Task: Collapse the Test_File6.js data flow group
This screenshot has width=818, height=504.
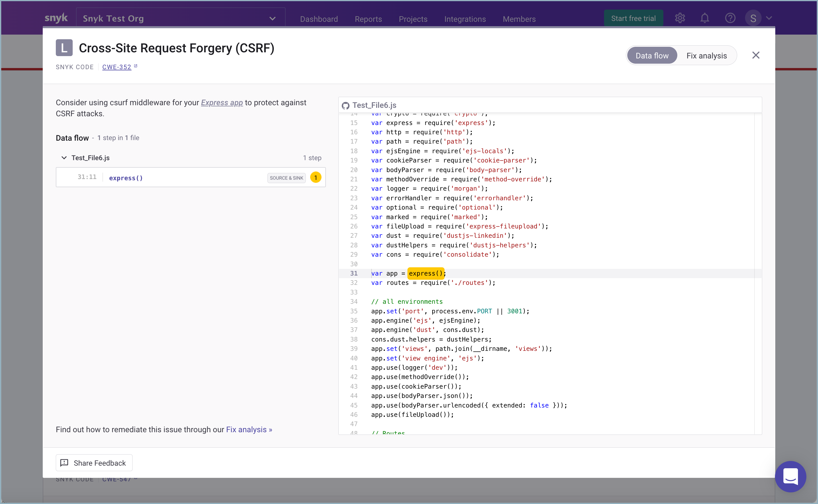Action: click(x=64, y=158)
